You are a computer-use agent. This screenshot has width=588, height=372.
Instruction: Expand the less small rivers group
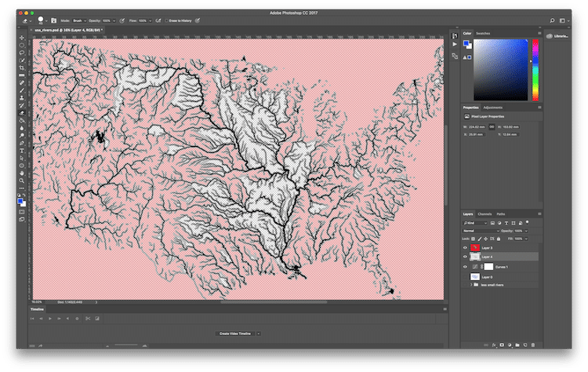(x=471, y=285)
